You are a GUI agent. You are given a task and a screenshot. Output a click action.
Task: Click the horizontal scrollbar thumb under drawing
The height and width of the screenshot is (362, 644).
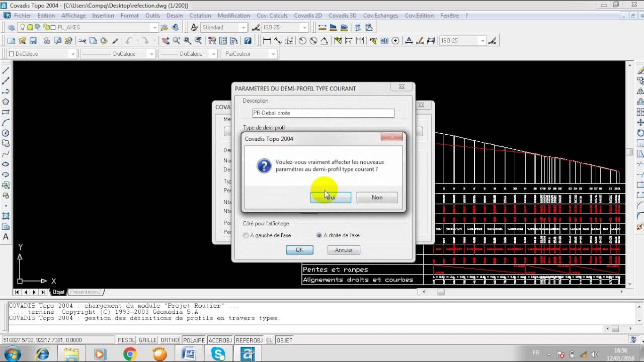click(441, 292)
